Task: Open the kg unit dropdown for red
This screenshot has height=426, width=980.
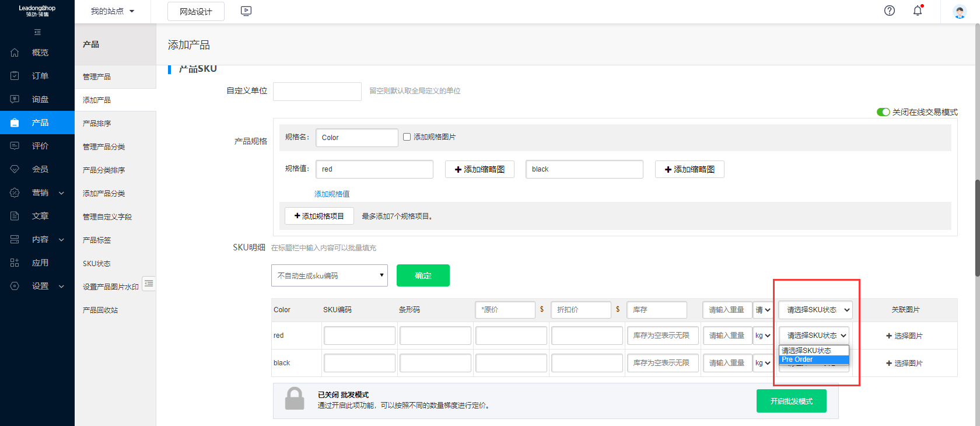Action: tap(762, 336)
